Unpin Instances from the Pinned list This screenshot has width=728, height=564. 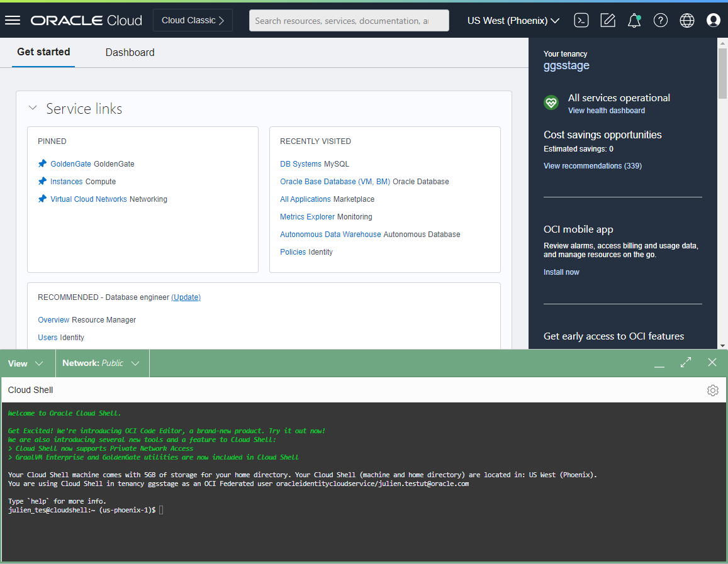coord(42,181)
